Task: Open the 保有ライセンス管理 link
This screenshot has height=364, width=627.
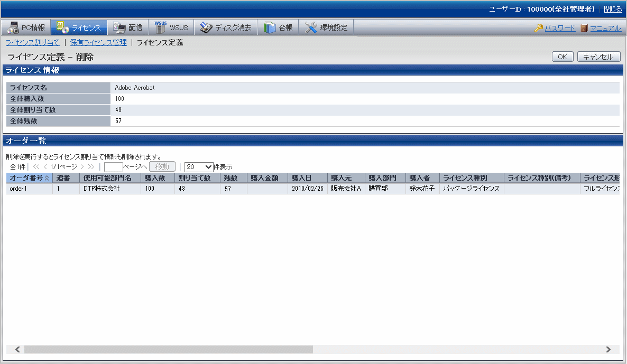Action: [x=98, y=42]
